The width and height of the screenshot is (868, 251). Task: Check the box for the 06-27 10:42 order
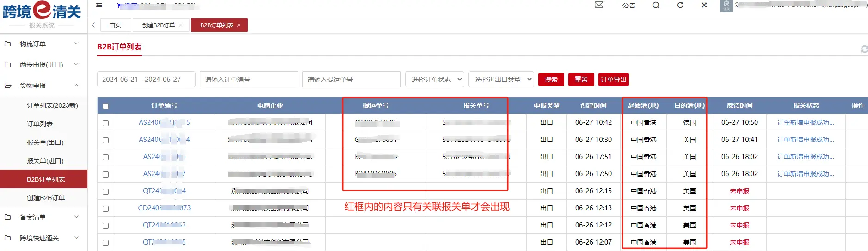(x=105, y=123)
